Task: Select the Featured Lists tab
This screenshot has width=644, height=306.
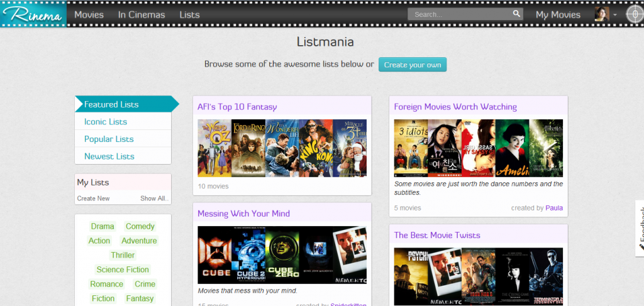Action: click(x=126, y=104)
